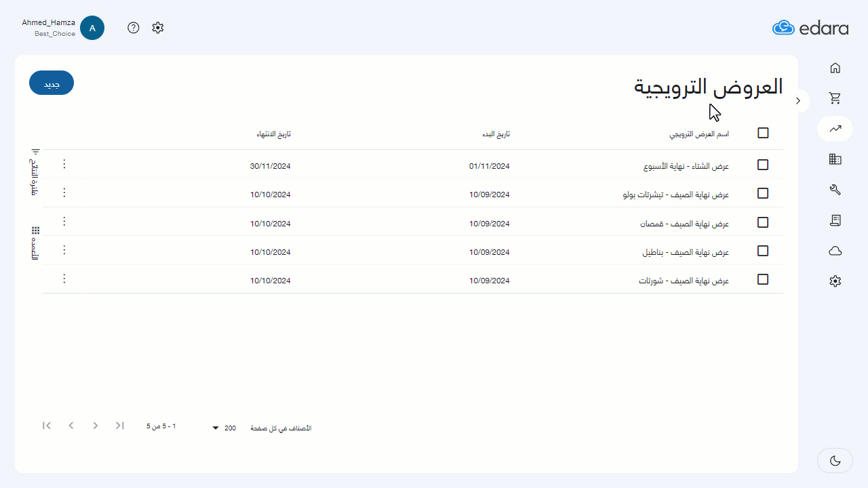This screenshot has height=488, width=868.
Task: Open the building icon in the sidebar
Action: 835,159
